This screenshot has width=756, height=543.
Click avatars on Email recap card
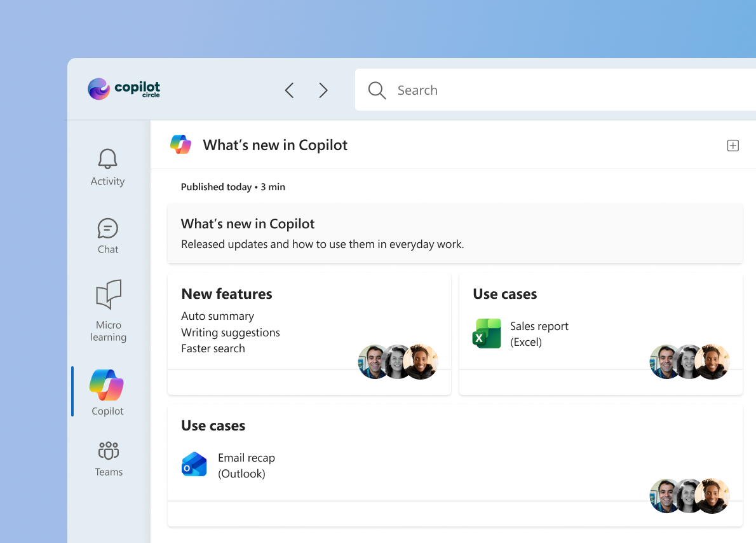[689, 496]
